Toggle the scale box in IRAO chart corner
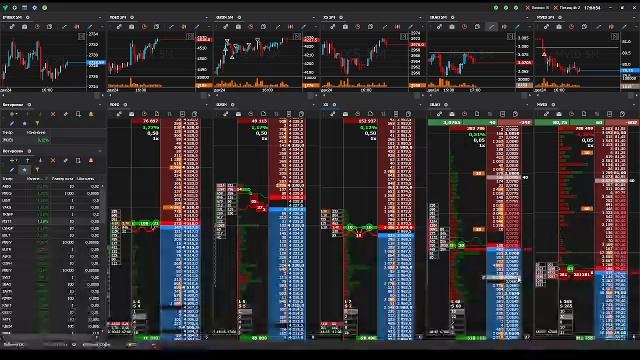 [x=511, y=37]
